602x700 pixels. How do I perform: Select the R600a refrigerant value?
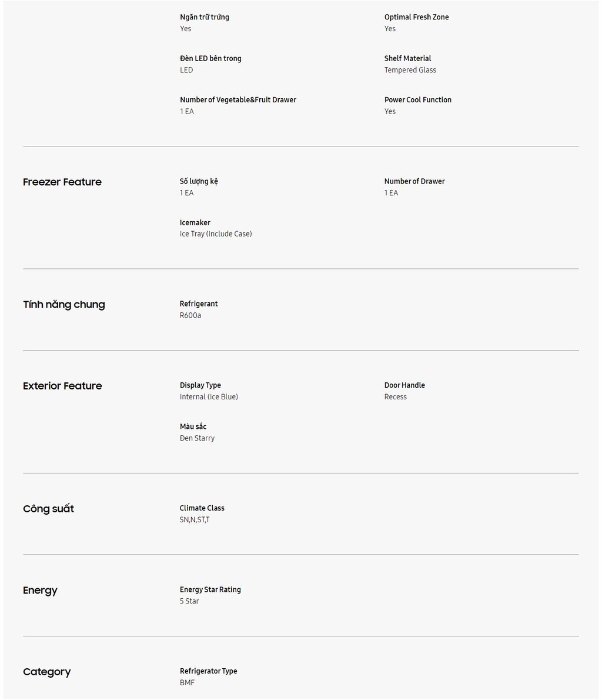(190, 315)
